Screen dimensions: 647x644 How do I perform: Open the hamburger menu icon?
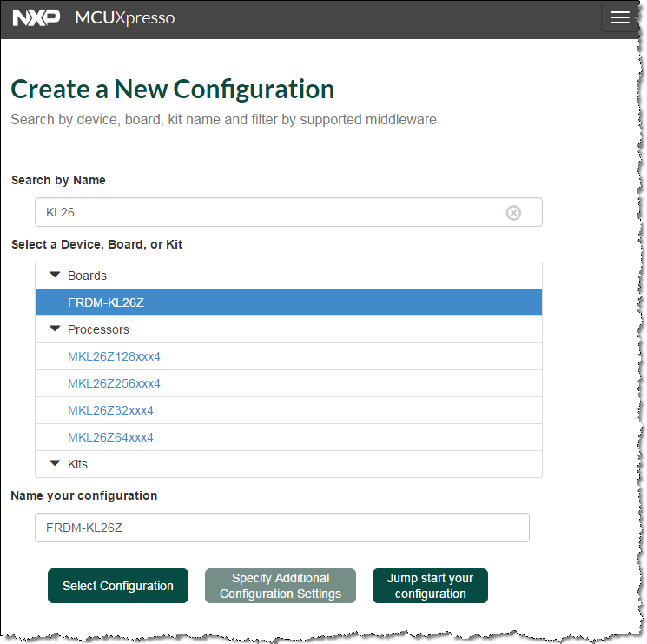point(619,17)
